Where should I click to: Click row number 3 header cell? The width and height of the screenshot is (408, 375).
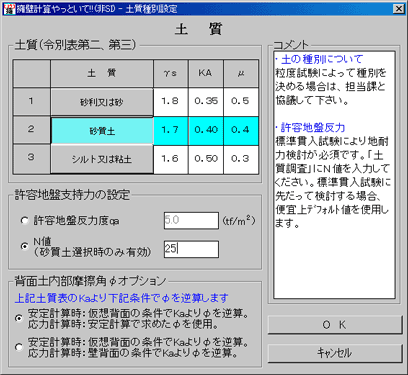(32, 159)
